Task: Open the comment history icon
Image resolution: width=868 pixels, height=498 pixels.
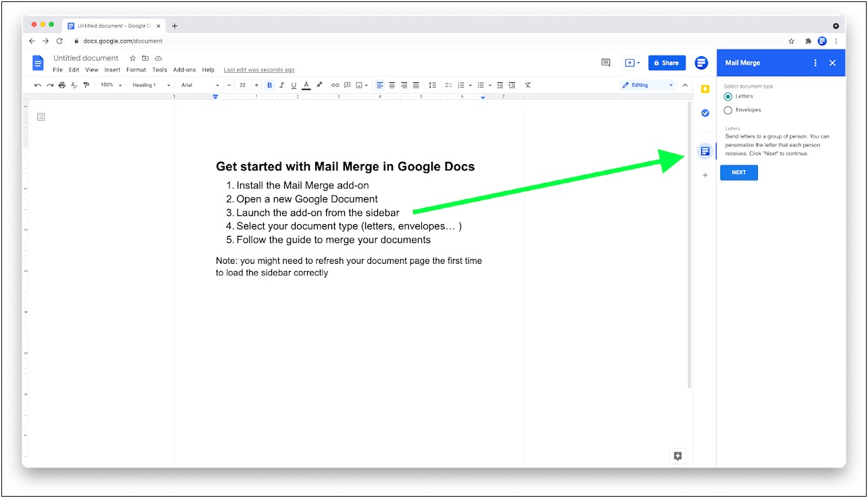Action: coord(605,63)
